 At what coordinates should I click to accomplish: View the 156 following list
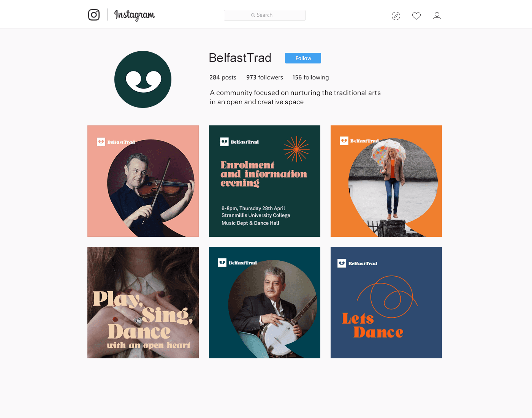(x=310, y=78)
